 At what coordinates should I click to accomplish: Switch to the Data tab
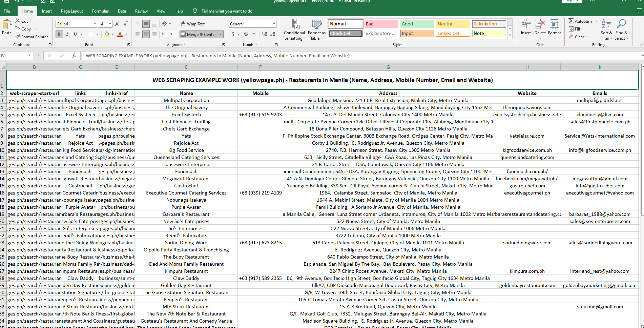122,11
